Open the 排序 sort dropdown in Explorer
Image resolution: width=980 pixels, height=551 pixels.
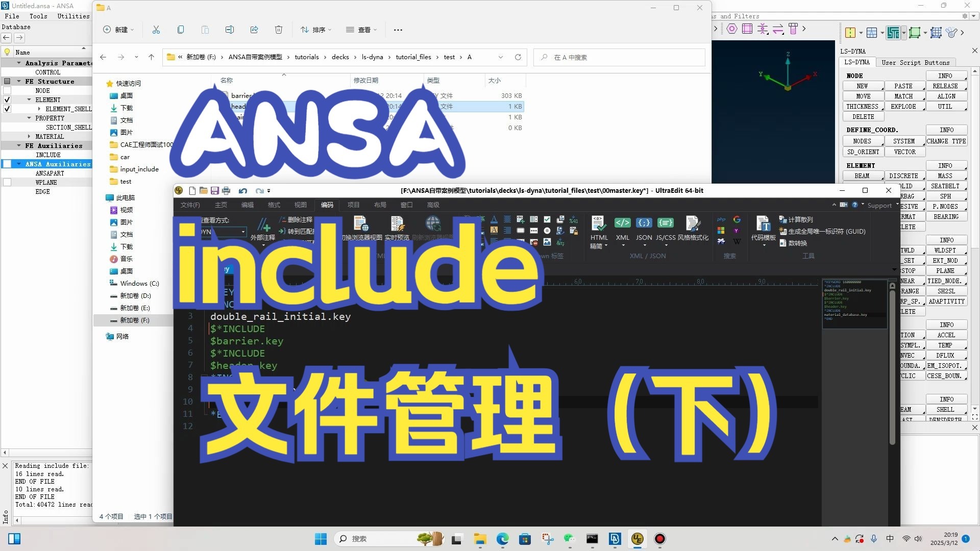click(x=316, y=30)
